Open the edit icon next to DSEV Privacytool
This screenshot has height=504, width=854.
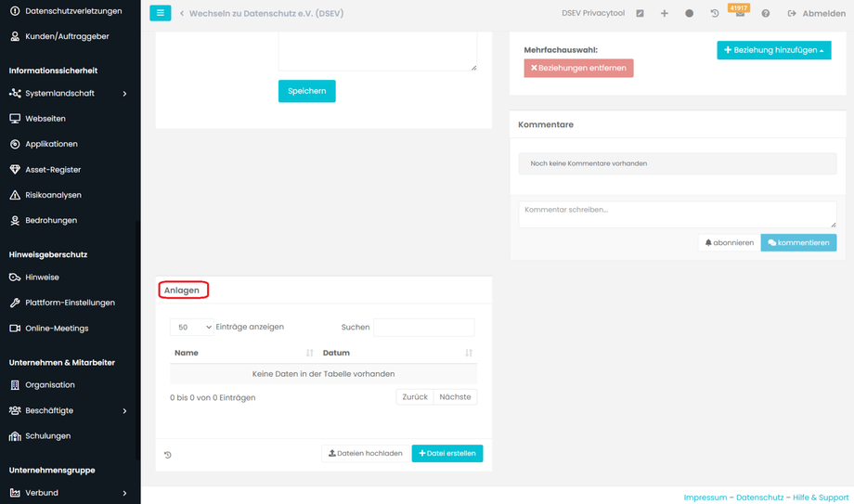(640, 14)
